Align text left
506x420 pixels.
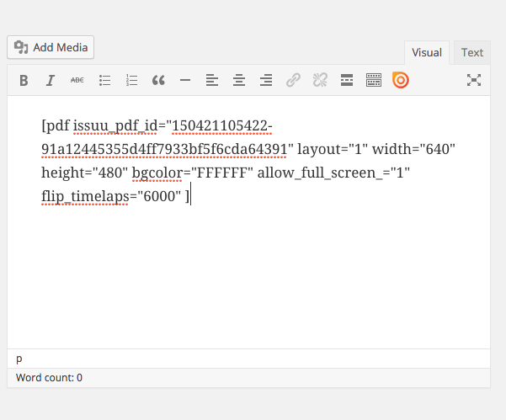212,80
